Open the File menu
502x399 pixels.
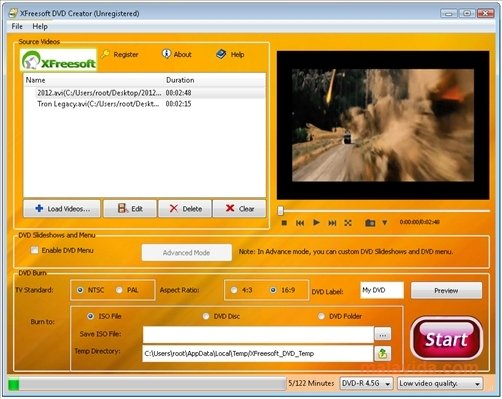[x=17, y=26]
